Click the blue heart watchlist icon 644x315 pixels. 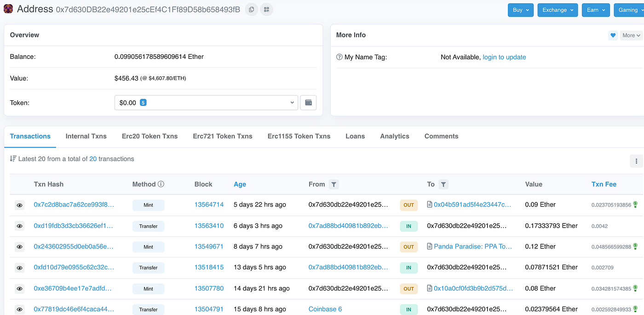pos(613,35)
